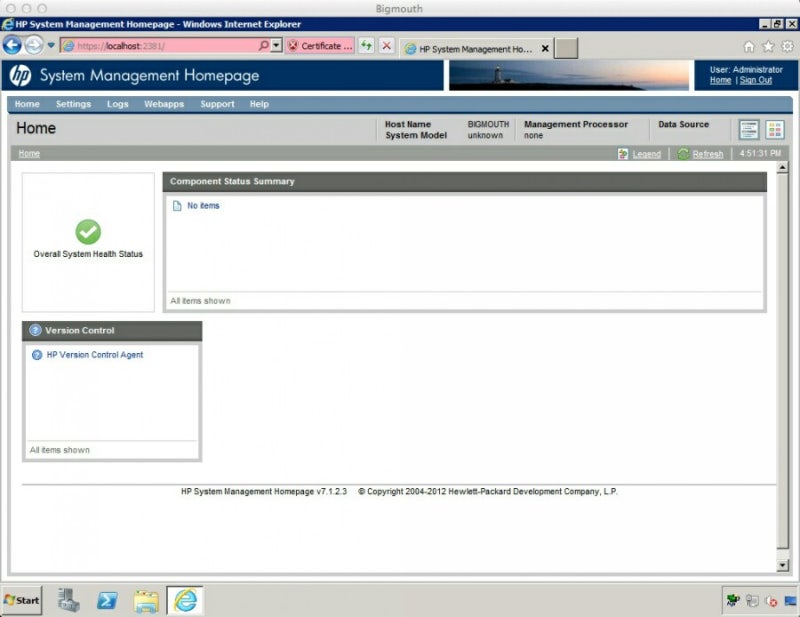The image size is (800, 617).
Task: Click inside the browser address bar
Action: tap(160, 46)
